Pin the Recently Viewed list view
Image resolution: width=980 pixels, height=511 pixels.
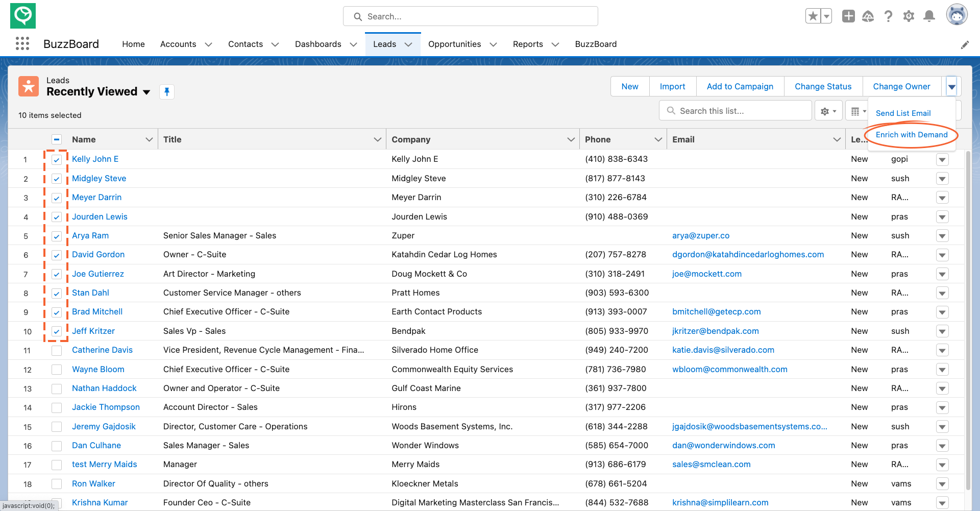pos(167,92)
